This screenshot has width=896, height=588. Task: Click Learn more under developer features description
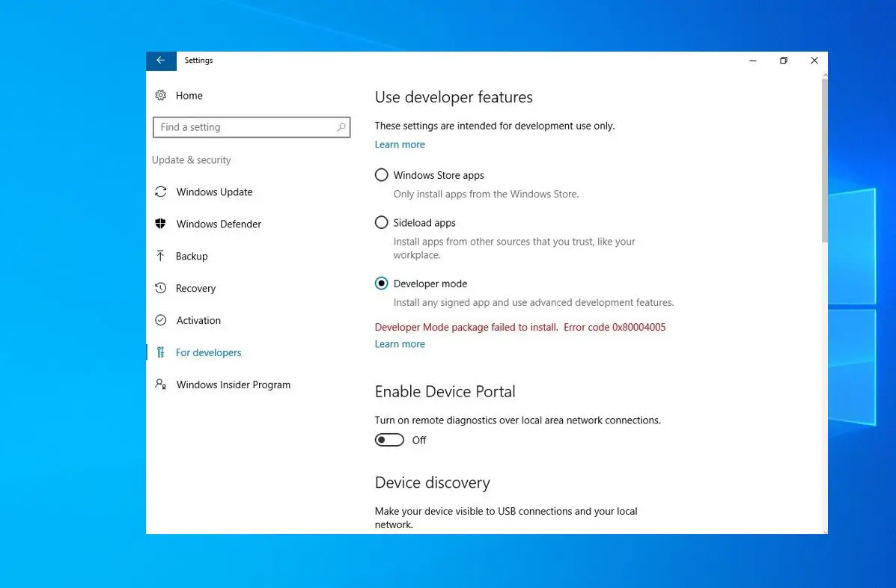[x=400, y=144]
